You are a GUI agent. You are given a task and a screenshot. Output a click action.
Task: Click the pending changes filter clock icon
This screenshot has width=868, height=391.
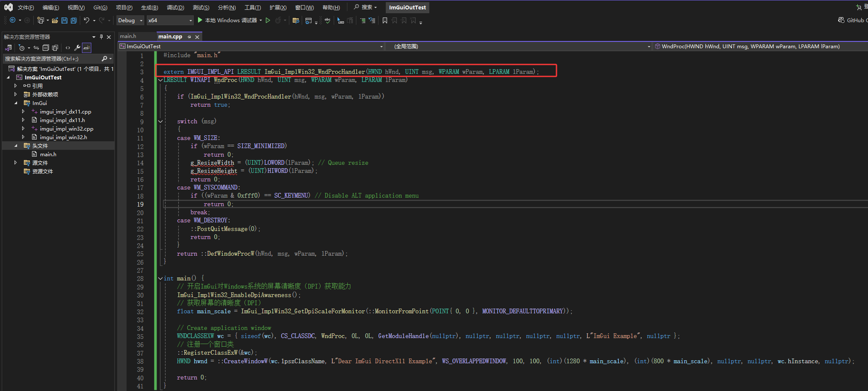coord(22,48)
